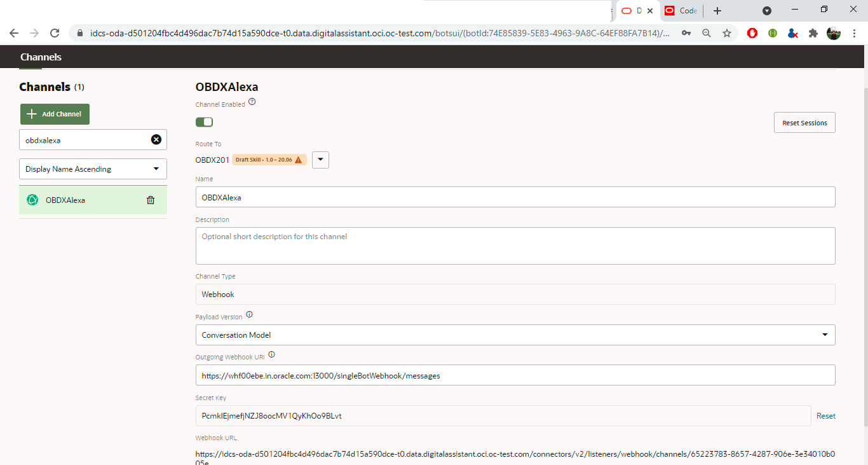This screenshot has width=868, height=465.
Task: Switch to the first Oracle tab
Action: 637,11
